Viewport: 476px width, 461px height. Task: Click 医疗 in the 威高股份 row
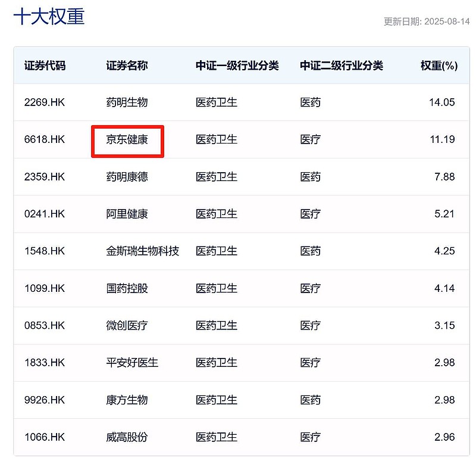(x=311, y=437)
